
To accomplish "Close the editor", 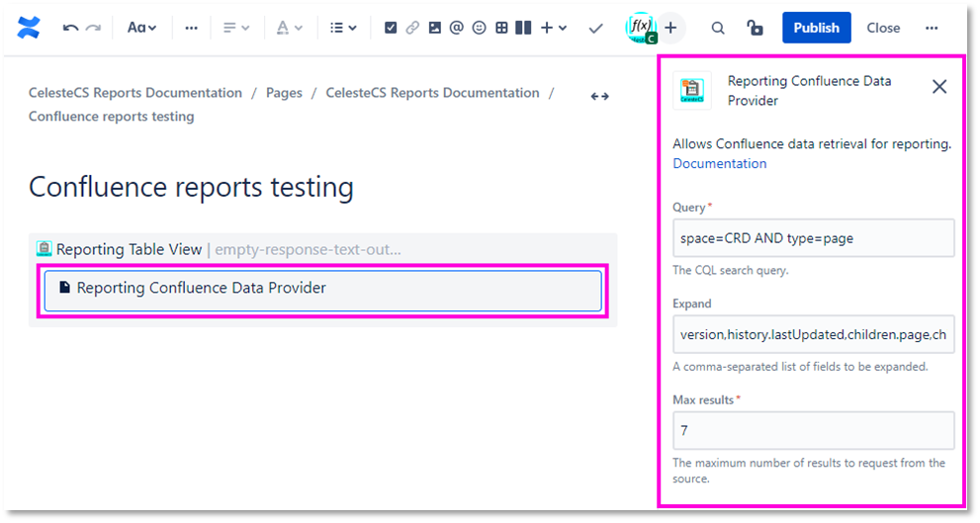I will tap(883, 28).
